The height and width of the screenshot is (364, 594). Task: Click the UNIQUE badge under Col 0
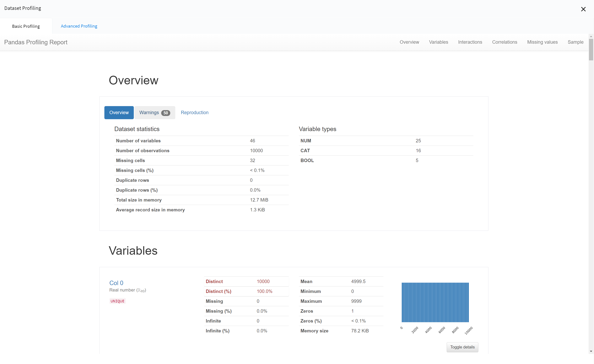[117, 301]
